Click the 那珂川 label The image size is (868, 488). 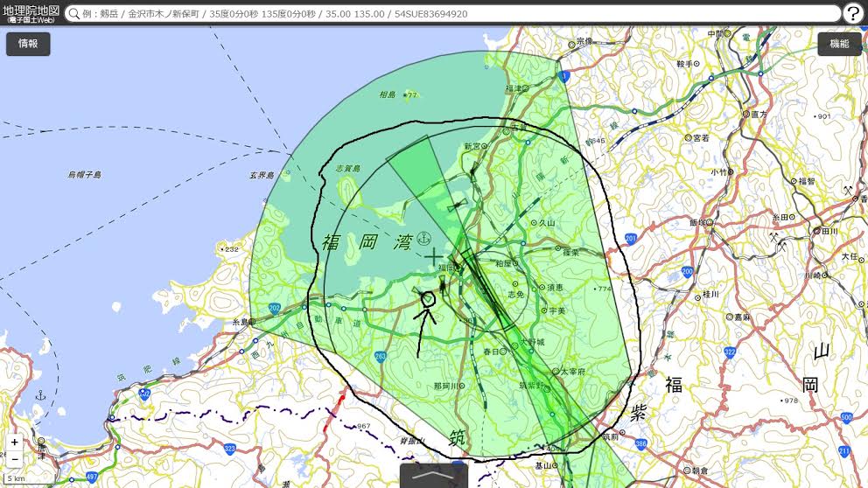click(x=445, y=386)
